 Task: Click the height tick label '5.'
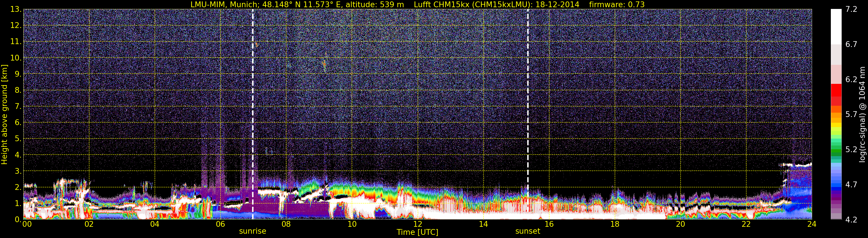point(18,139)
